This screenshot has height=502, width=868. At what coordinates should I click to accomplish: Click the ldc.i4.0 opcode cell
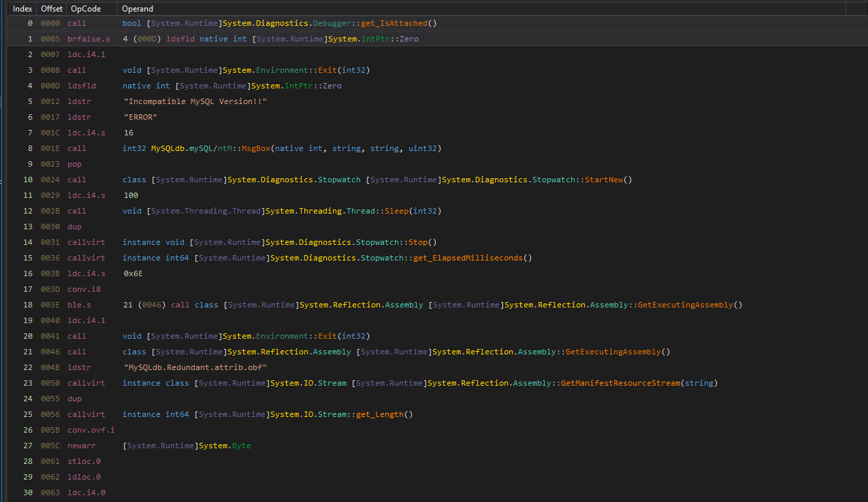[x=86, y=492]
